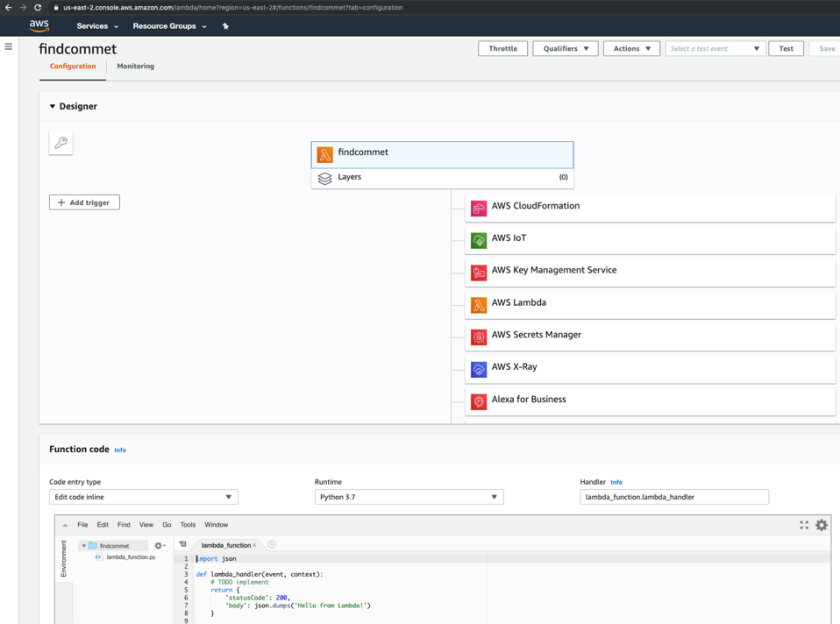The height and width of the screenshot is (624, 840).
Task: Switch to the Monitoring tab
Action: [135, 67]
